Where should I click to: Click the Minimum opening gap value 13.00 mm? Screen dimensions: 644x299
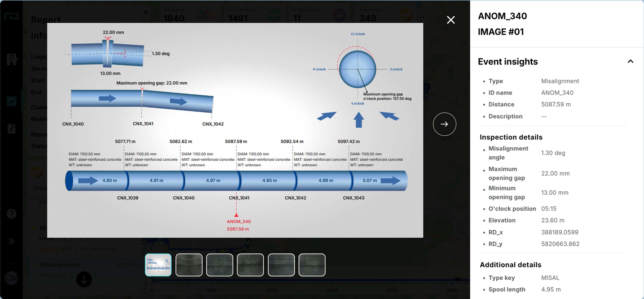(555, 193)
